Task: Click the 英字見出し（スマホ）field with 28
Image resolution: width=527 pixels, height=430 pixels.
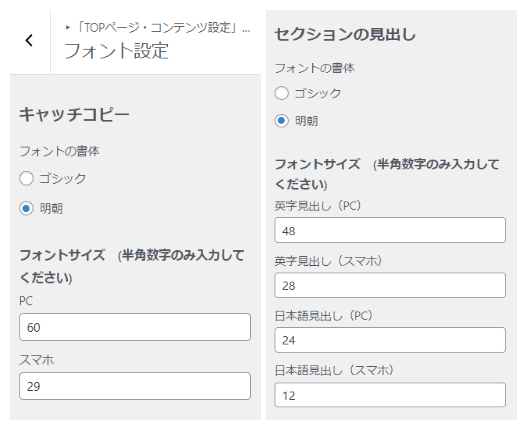Action: [x=390, y=285]
